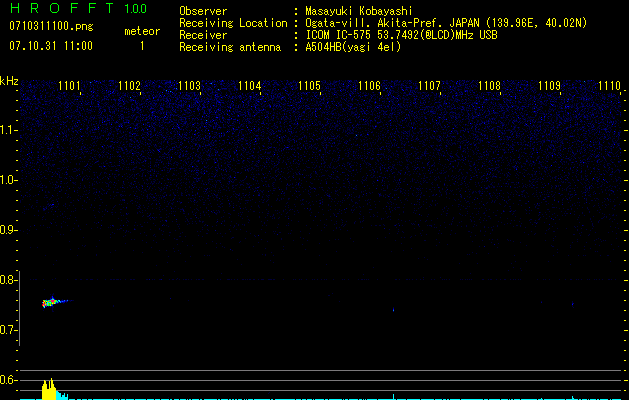Image resolution: width=629 pixels, height=400 pixels.
Task: Click the 0.7 kHz frequency label
Action: pos(8,330)
